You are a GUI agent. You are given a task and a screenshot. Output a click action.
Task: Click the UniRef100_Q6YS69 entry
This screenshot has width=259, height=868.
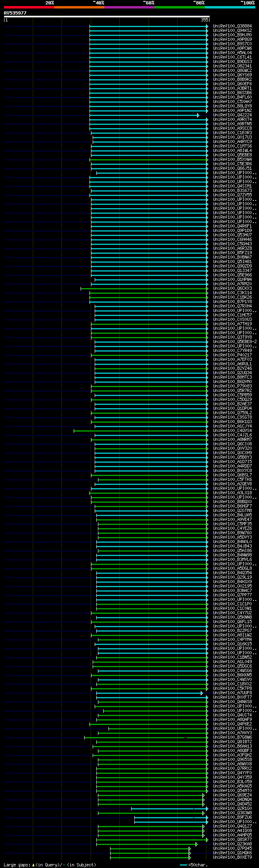pyautogui.click(x=232, y=75)
